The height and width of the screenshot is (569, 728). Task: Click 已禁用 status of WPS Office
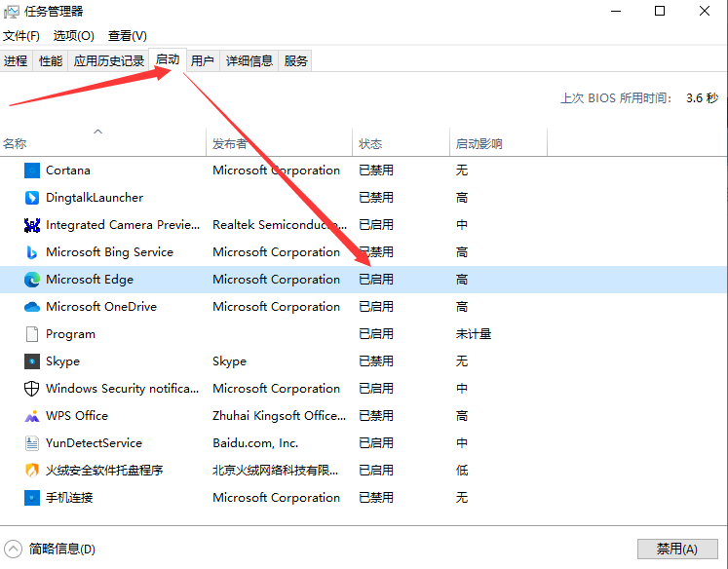click(376, 416)
